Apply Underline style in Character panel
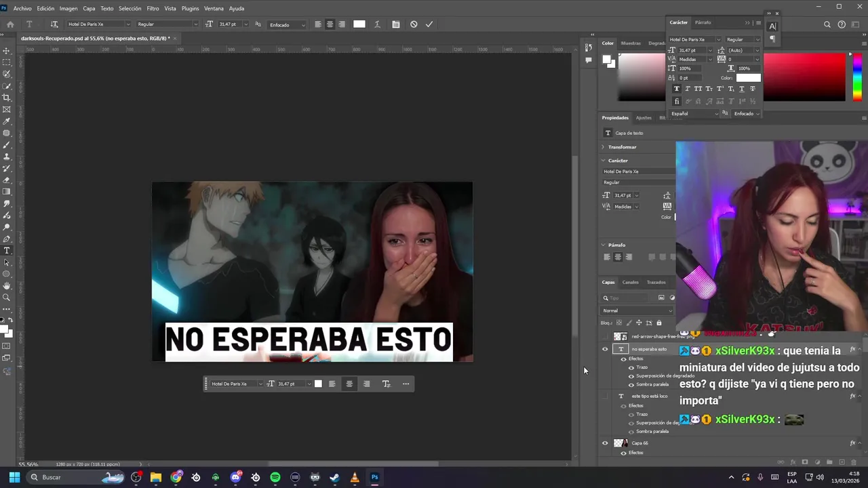Viewport: 868px width, 488px height. [x=741, y=89]
